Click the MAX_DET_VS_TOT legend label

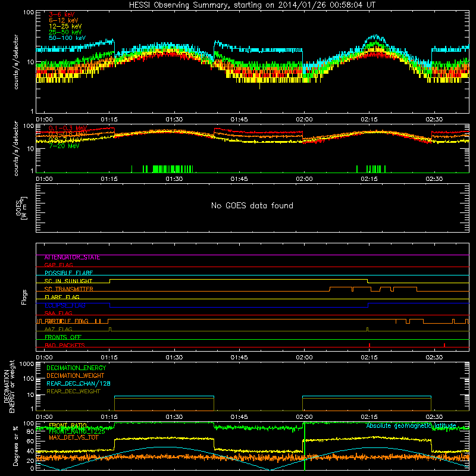(x=74, y=437)
